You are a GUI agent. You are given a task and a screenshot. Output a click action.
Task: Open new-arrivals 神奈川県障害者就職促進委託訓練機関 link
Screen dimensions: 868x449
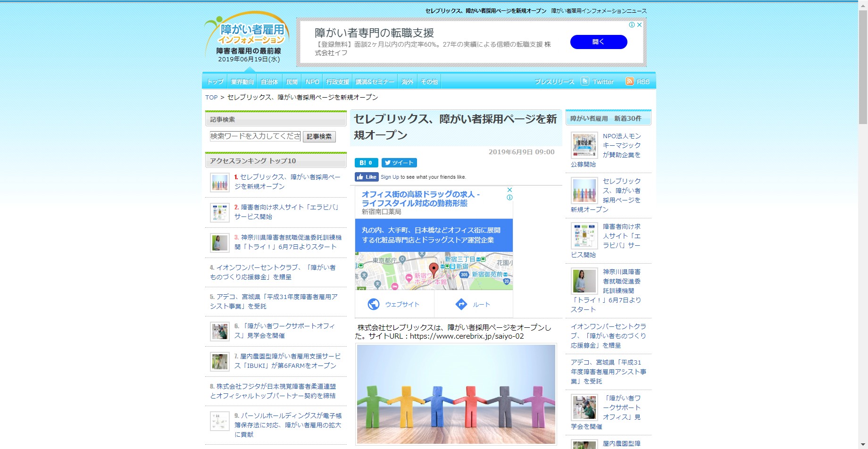point(606,291)
